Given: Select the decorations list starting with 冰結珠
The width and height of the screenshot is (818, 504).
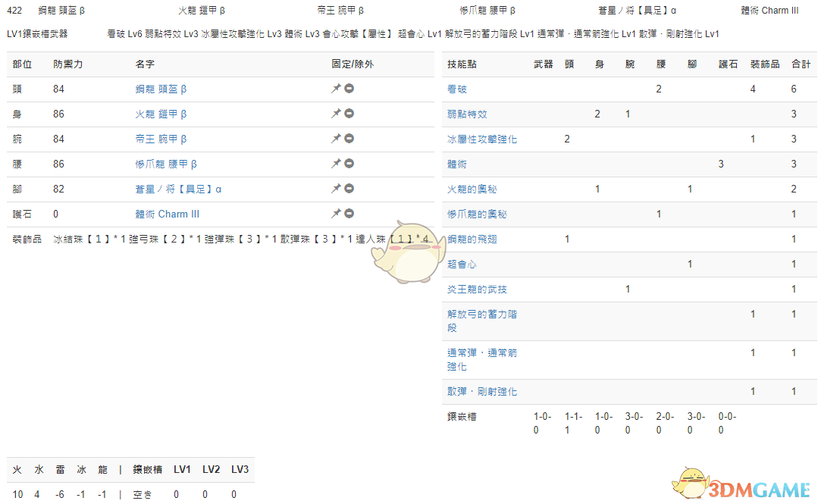Looking at the screenshot, I should 241,239.
